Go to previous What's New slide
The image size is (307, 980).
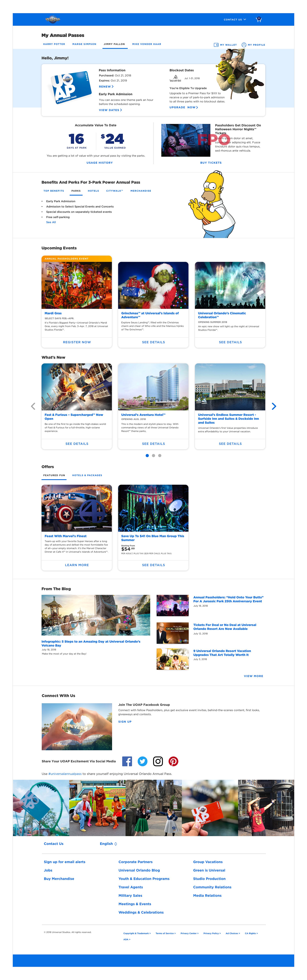click(33, 406)
